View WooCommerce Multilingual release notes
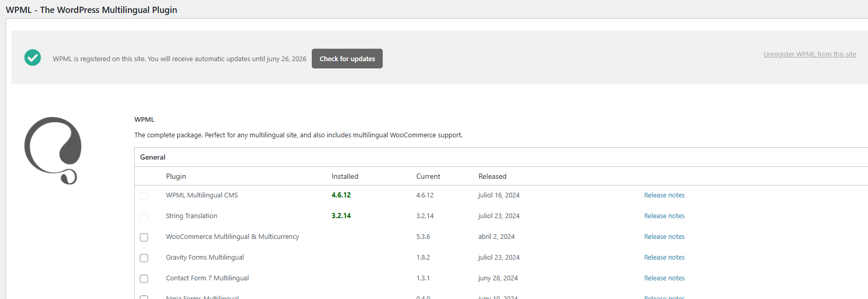 tap(664, 237)
